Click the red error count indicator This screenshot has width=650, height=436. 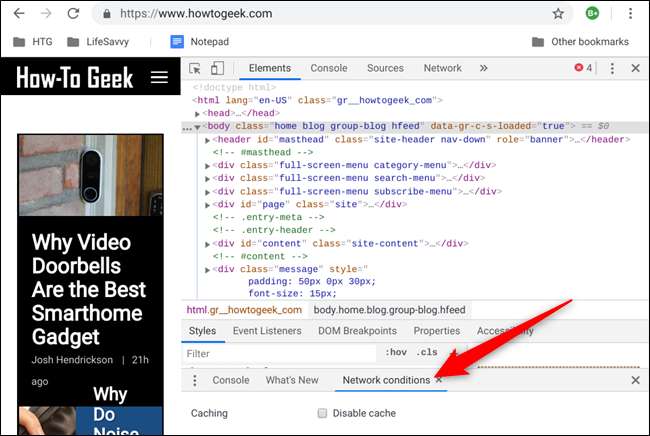pos(583,69)
